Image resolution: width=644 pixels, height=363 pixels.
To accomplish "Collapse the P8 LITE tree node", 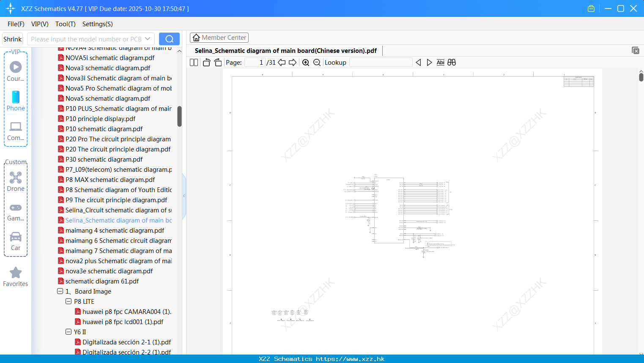I will [69, 301].
